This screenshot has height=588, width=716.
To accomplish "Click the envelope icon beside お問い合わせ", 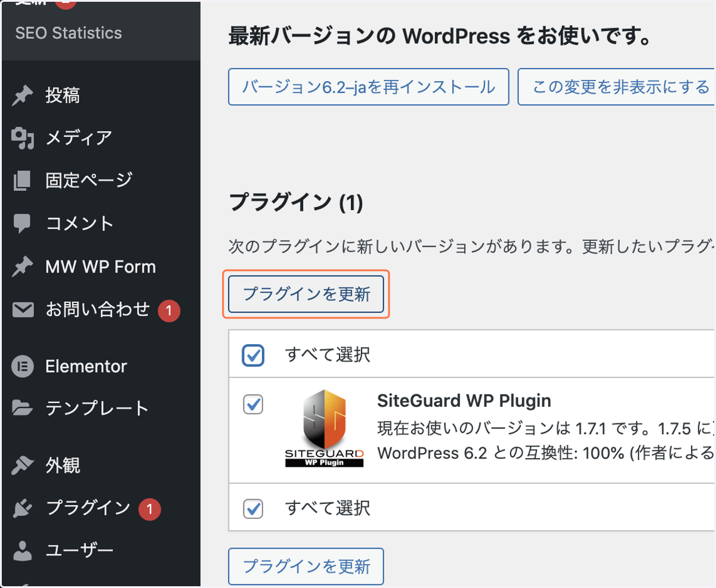I will 23,310.
